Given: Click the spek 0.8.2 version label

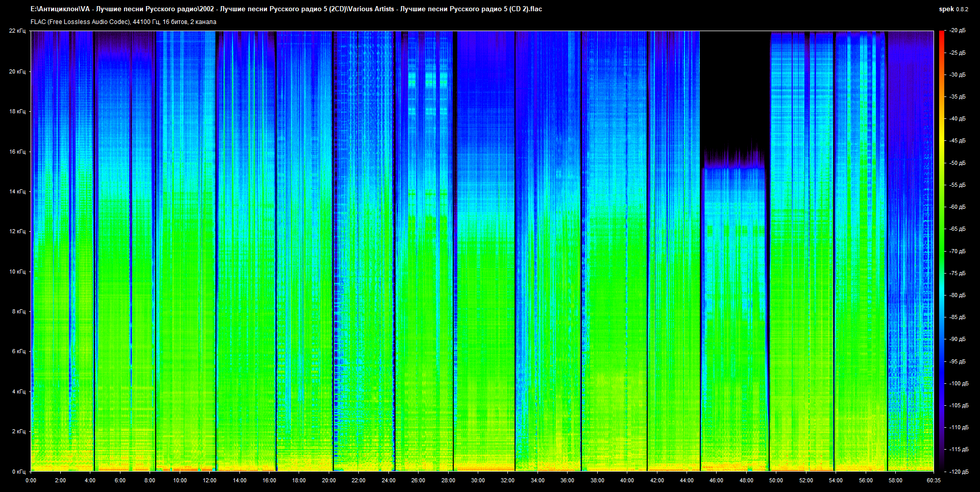Looking at the screenshot, I should (x=953, y=9).
